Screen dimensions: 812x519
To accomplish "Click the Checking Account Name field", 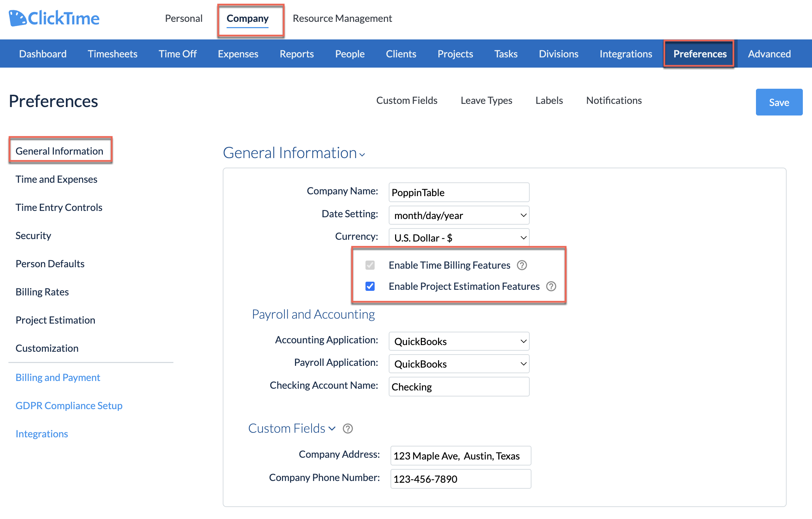I will coord(459,387).
